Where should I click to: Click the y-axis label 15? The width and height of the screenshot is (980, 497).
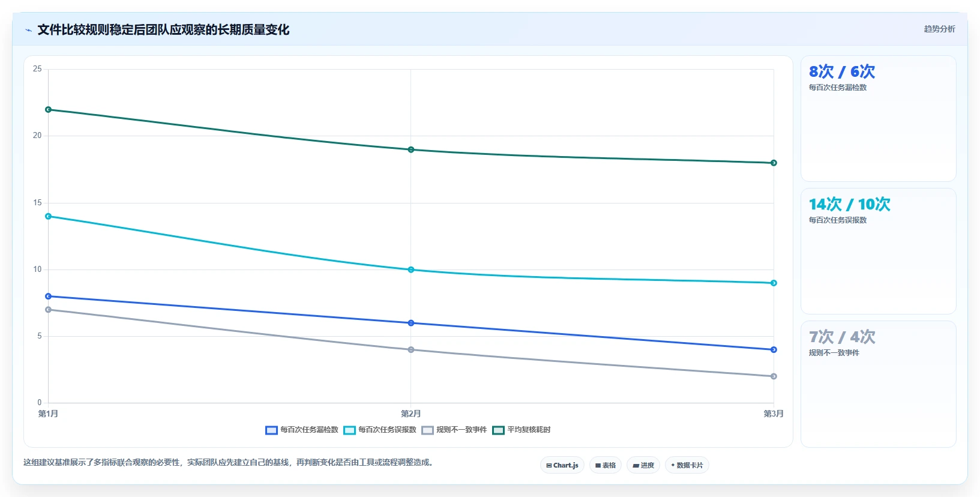coord(37,203)
